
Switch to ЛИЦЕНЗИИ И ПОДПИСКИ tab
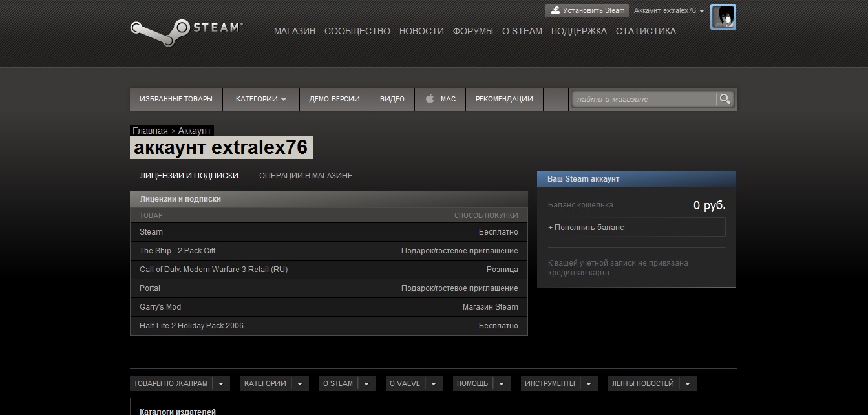point(189,176)
